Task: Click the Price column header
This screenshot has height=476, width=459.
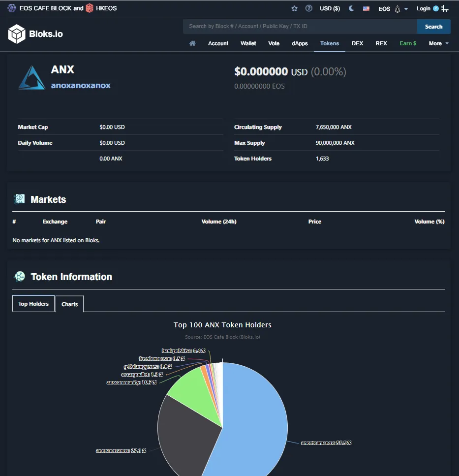Action: pyautogui.click(x=314, y=222)
